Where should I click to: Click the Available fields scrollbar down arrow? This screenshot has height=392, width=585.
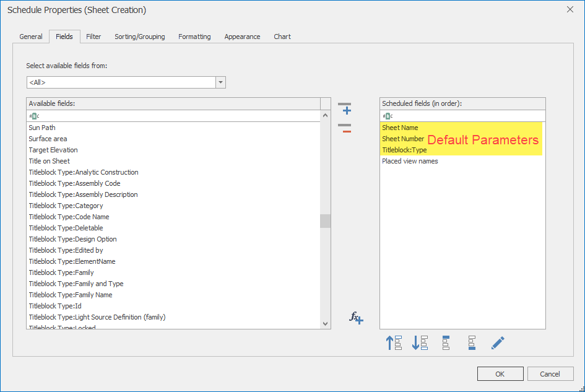tap(326, 324)
